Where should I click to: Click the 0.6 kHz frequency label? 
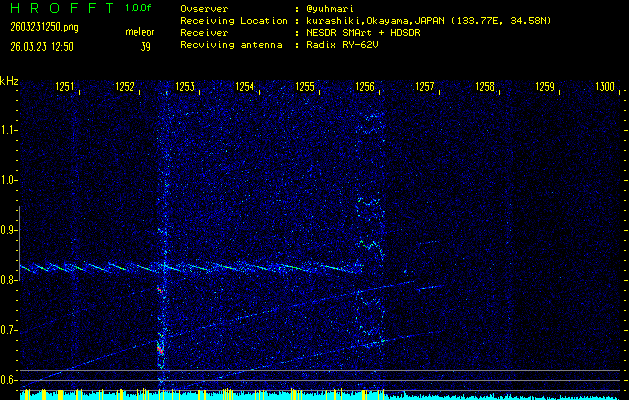click(7, 380)
